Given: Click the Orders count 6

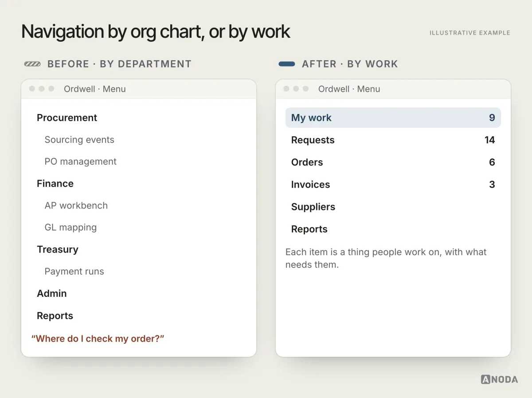Looking at the screenshot, I should pyautogui.click(x=492, y=162).
